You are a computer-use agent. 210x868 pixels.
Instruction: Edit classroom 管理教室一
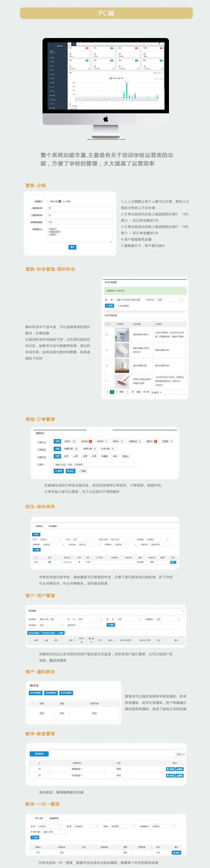[x=170, y=769]
